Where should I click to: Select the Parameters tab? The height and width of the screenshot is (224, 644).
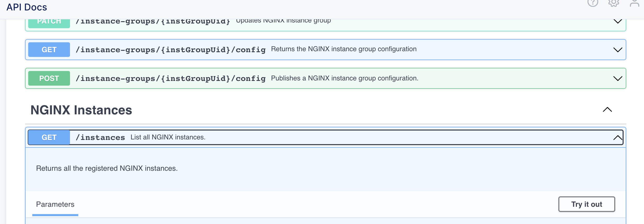55,204
